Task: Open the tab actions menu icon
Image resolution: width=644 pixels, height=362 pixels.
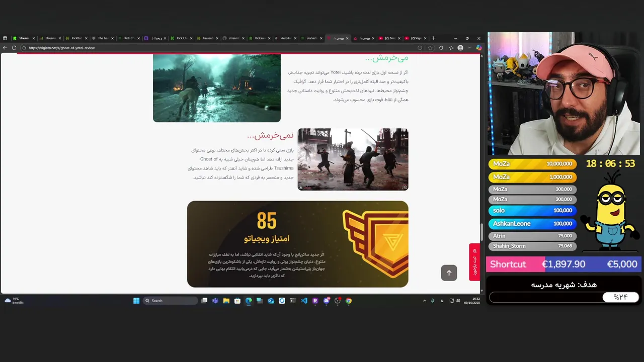Action: point(5,38)
